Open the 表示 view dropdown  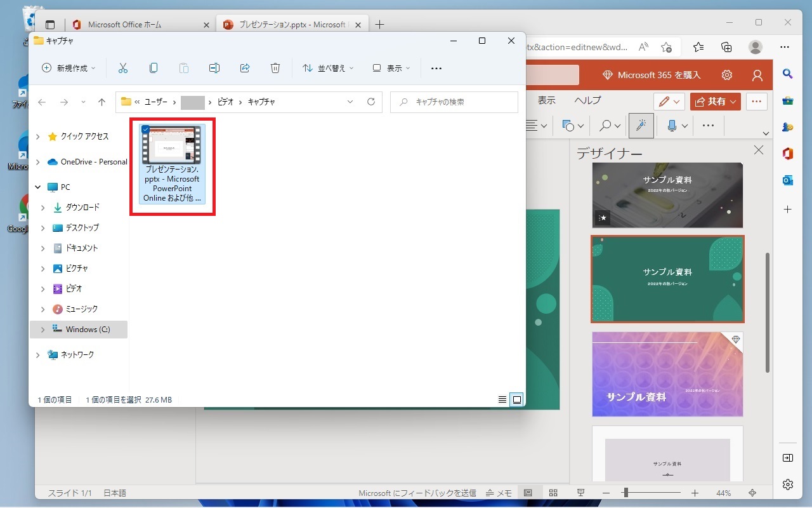(x=391, y=68)
